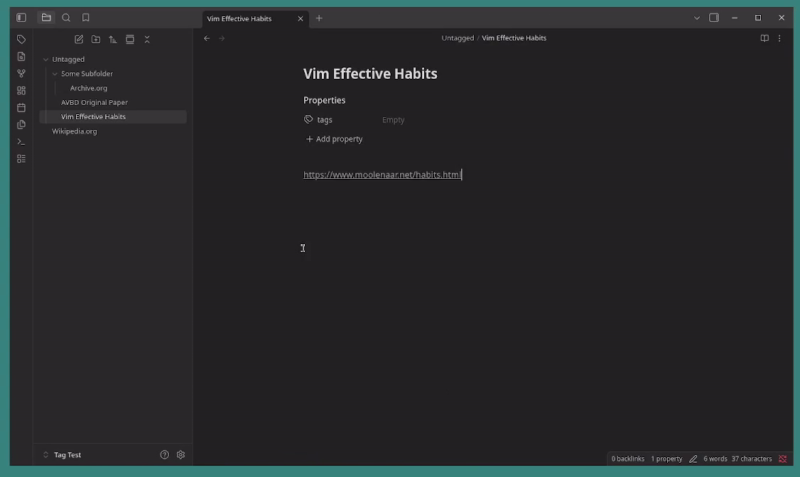Viewport: 800px width, 477px height.
Task: Click the Empty tags value field
Action: pos(393,120)
